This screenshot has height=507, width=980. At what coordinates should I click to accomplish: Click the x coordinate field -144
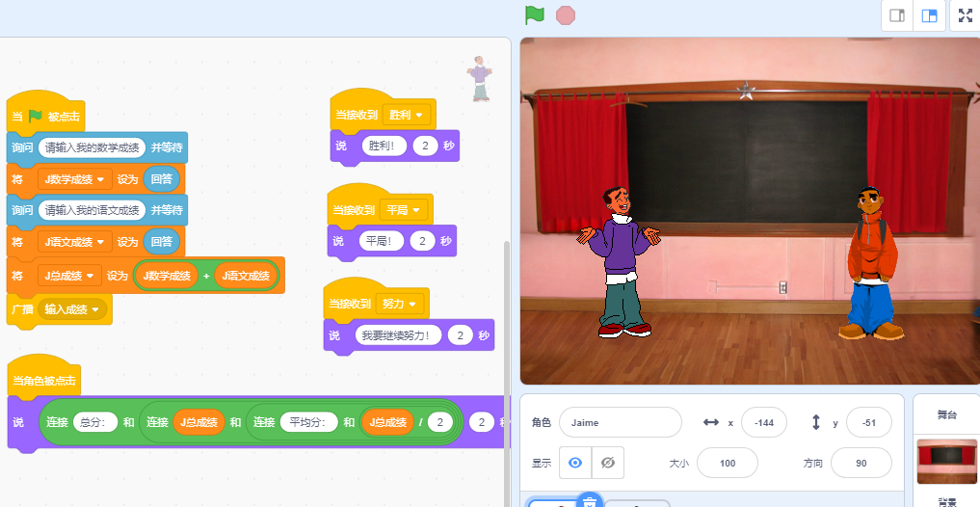(764, 422)
